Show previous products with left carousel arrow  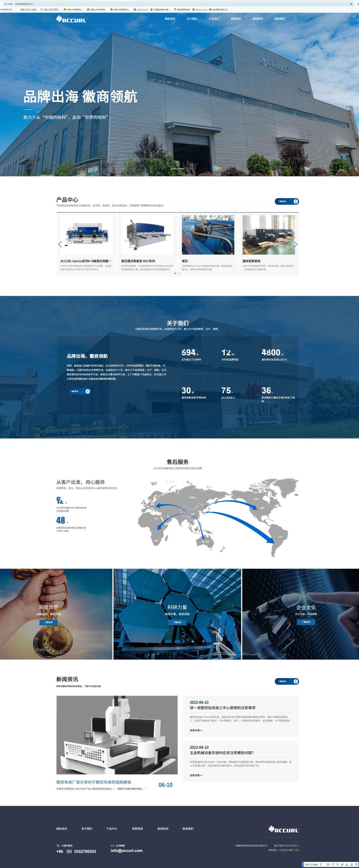click(60, 245)
